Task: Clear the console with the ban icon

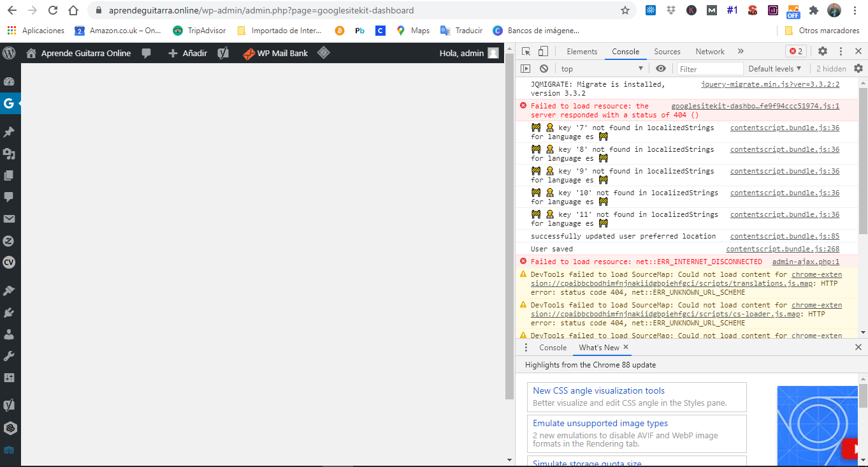Action: tap(544, 69)
